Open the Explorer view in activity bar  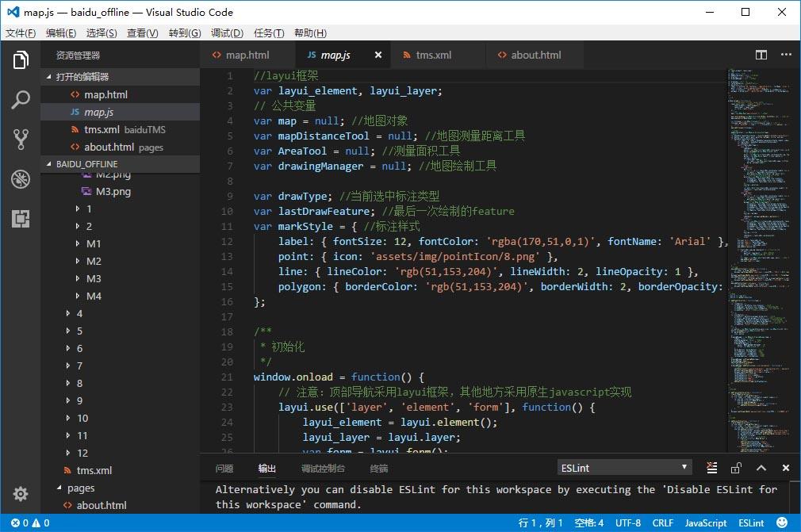tap(21, 60)
